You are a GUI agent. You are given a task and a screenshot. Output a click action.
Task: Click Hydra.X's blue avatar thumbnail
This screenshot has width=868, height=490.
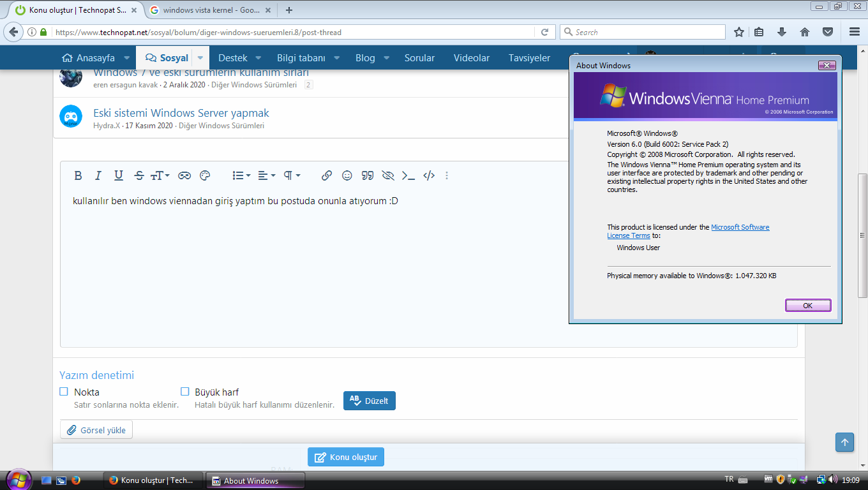tap(71, 116)
